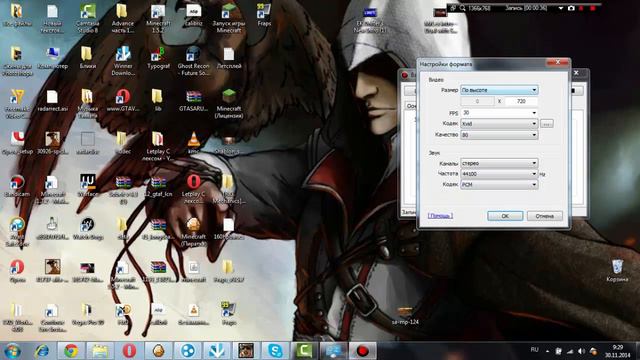Open the Camtasia Studio 8 desktop shortcut
This screenshot has height=360, width=640.
[x=88, y=18]
